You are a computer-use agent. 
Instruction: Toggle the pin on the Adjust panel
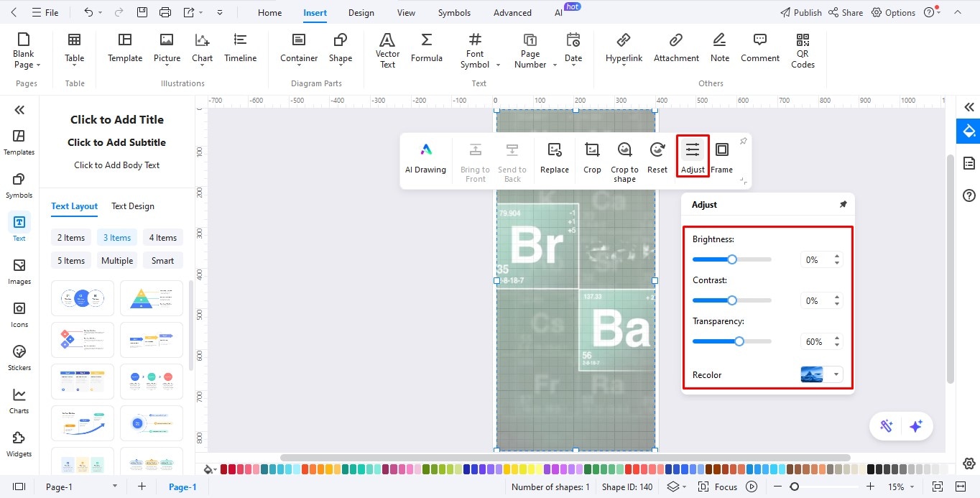(x=843, y=205)
